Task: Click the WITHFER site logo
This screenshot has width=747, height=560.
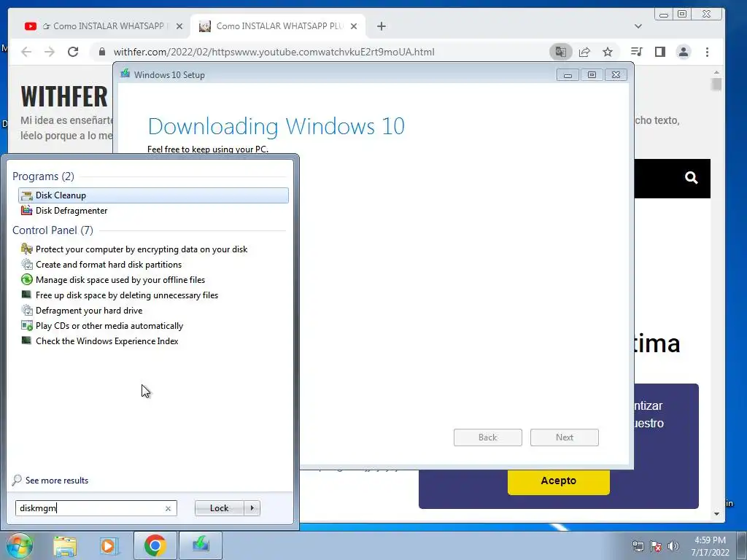Action: [64, 96]
